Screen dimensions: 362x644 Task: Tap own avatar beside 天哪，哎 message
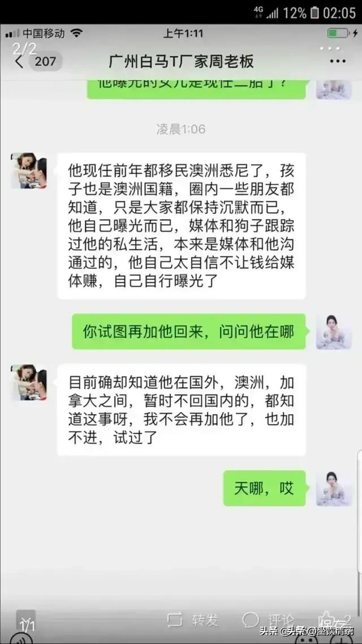pos(334,488)
